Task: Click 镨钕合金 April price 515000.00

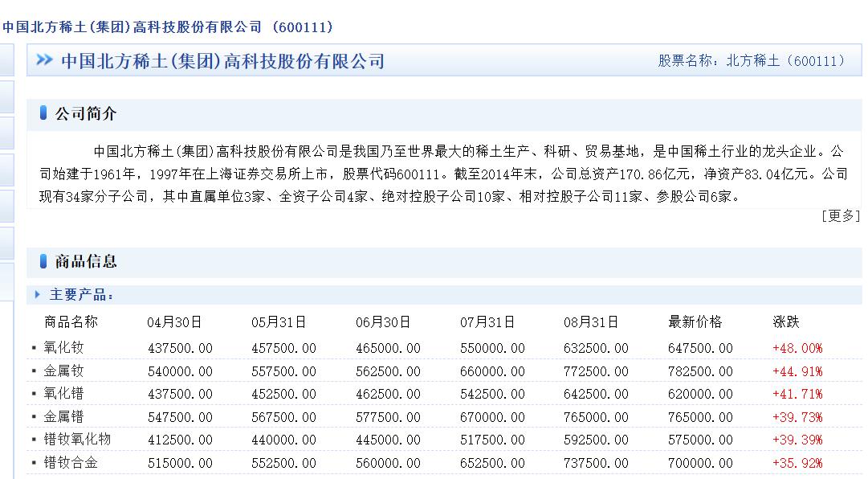Action: [180, 463]
